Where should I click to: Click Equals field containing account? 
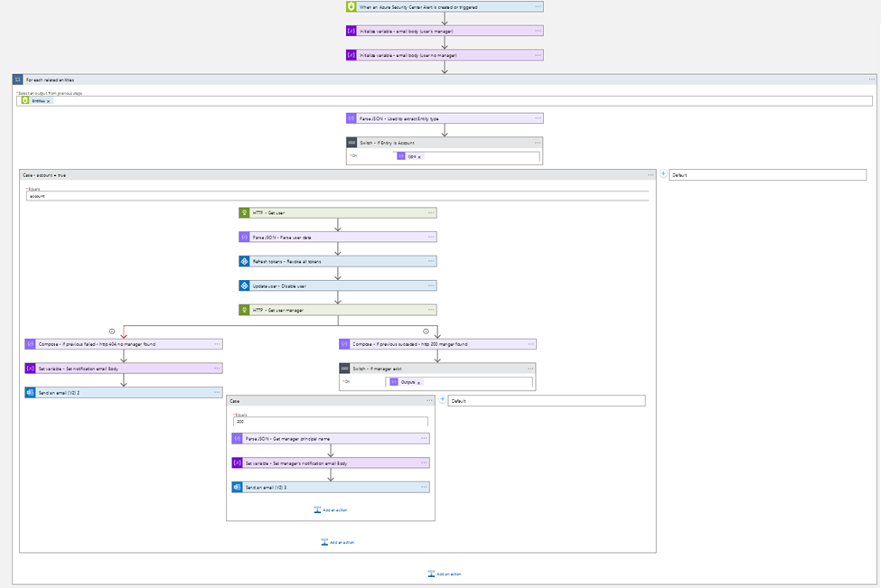[x=337, y=196]
